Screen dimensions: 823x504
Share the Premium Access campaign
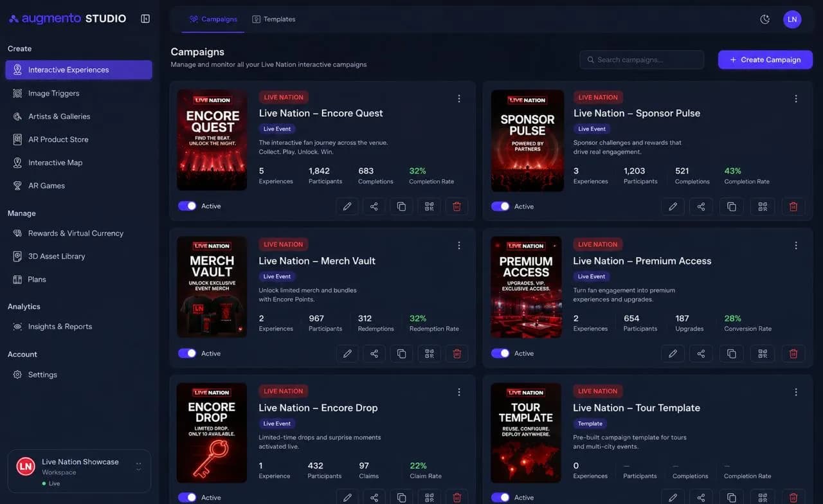(701, 354)
